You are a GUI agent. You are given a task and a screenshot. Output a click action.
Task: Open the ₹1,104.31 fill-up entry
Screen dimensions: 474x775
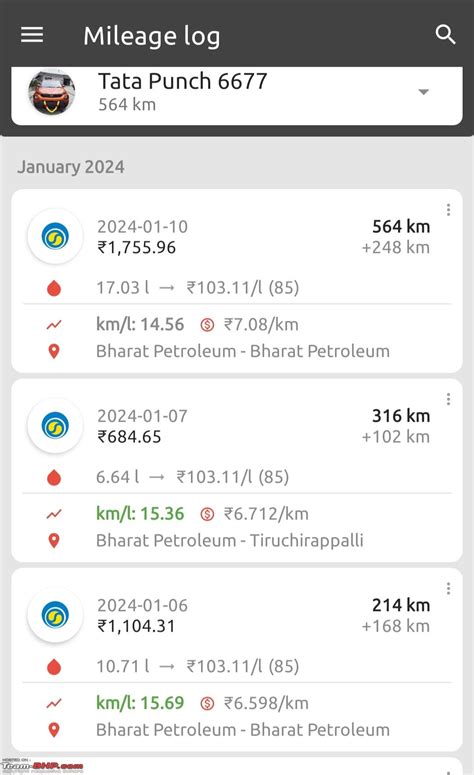coord(237,659)
